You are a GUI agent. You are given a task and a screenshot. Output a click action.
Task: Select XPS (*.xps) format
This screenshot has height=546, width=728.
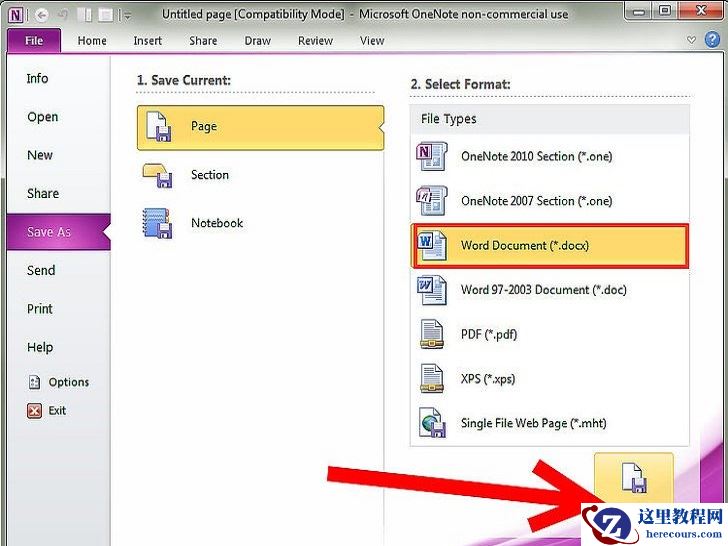(550, 379)
